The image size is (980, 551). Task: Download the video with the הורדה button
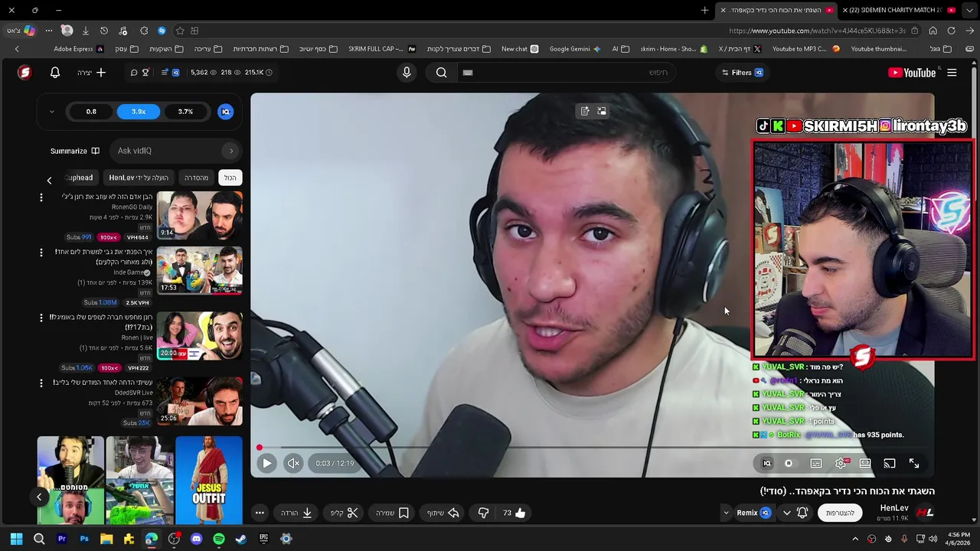296,513
